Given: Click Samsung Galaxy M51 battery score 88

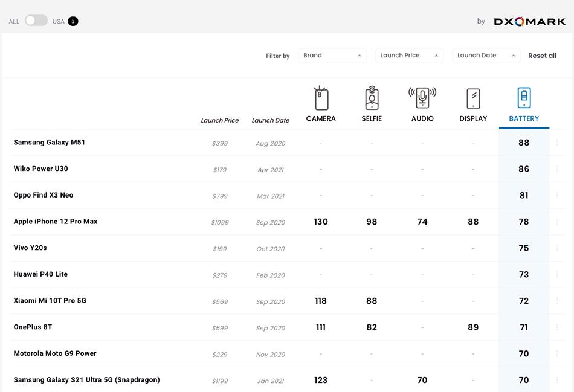Looking at the screenshot, I should 524,143.
